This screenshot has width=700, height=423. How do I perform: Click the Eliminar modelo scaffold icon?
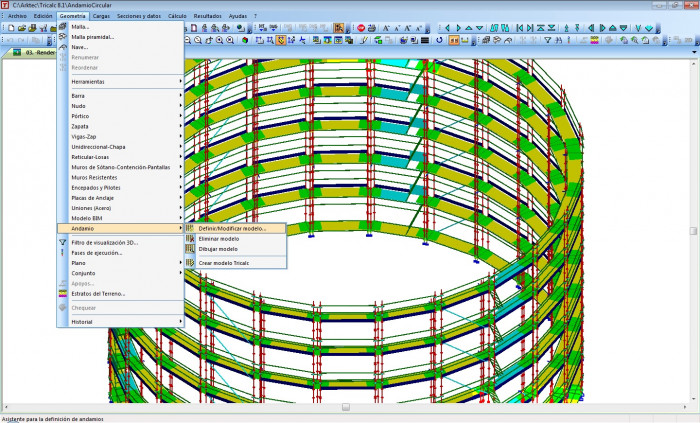point(190,239)
